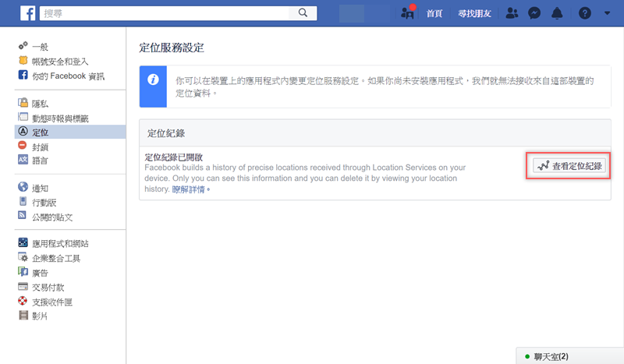Go to 首頁 home
This screenshot has height=364, width=624.
434,13
